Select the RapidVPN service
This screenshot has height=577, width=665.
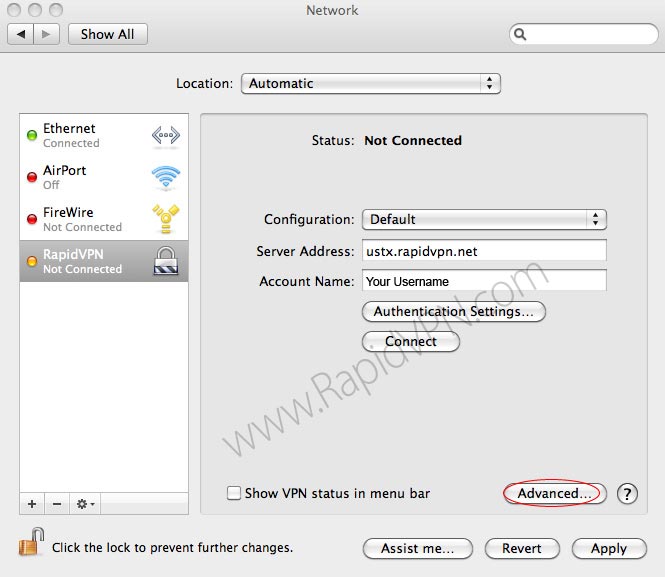coord(104,261)
